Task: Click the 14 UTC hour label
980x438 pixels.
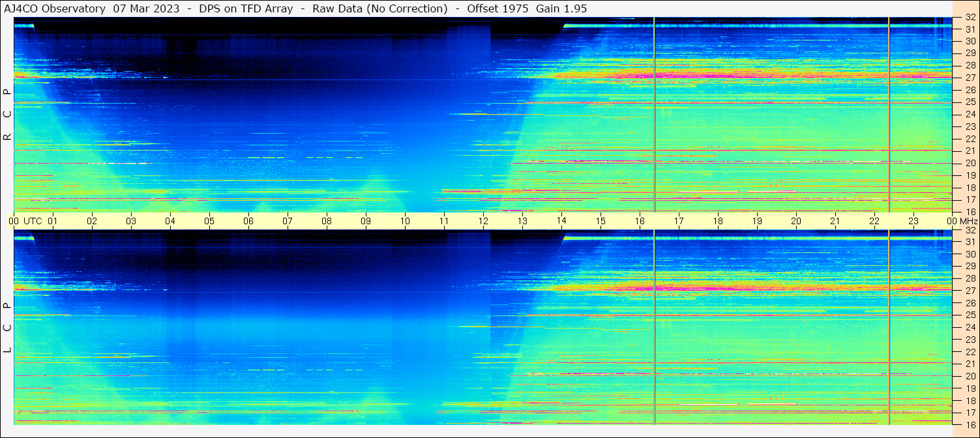Action: [561, 221]
